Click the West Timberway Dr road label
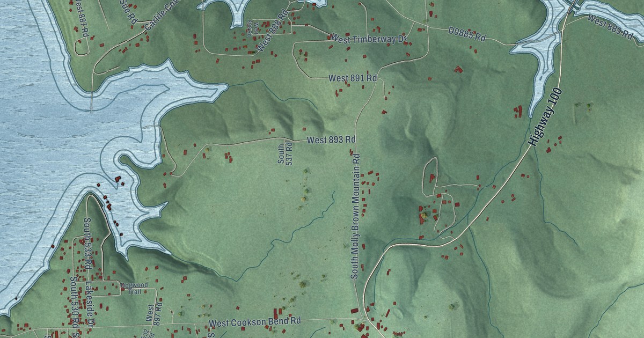The width and height of the screenshot is (644, 338). [x=370, y=39]
